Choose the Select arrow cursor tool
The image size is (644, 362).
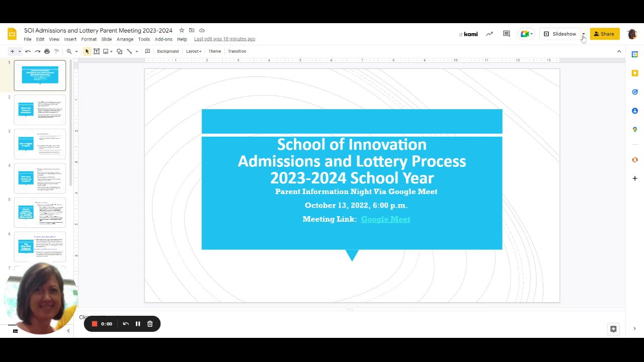87,51
